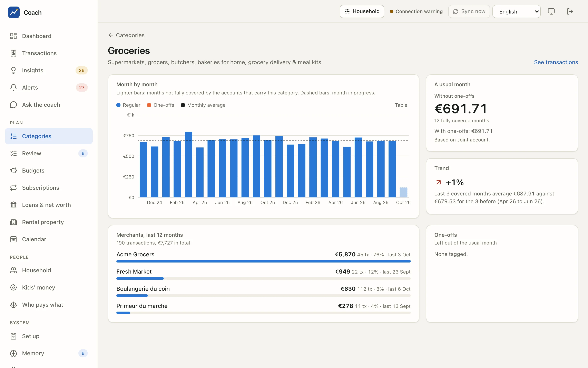Click the €691.71 usual month value
Viewport: 588px width, 368px height.
(x=461, y=109)
